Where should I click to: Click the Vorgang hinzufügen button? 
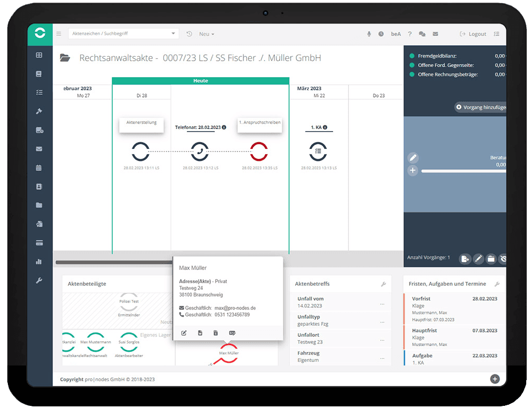481,107
